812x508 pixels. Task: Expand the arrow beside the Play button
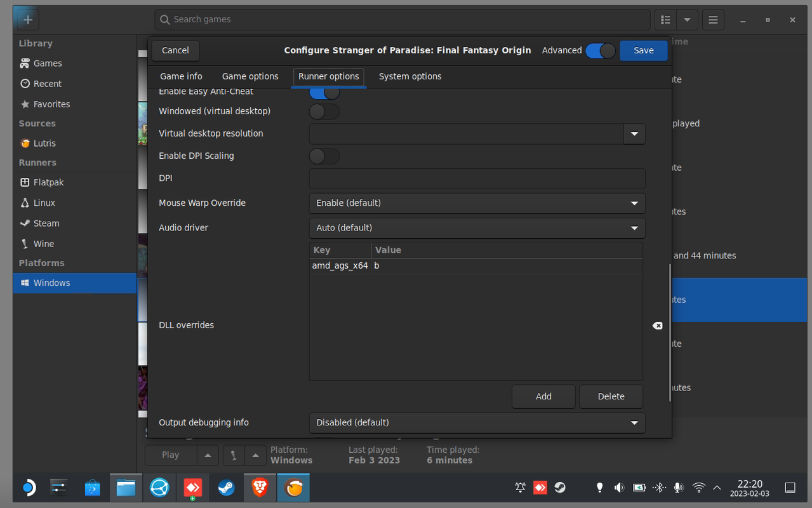208,455
